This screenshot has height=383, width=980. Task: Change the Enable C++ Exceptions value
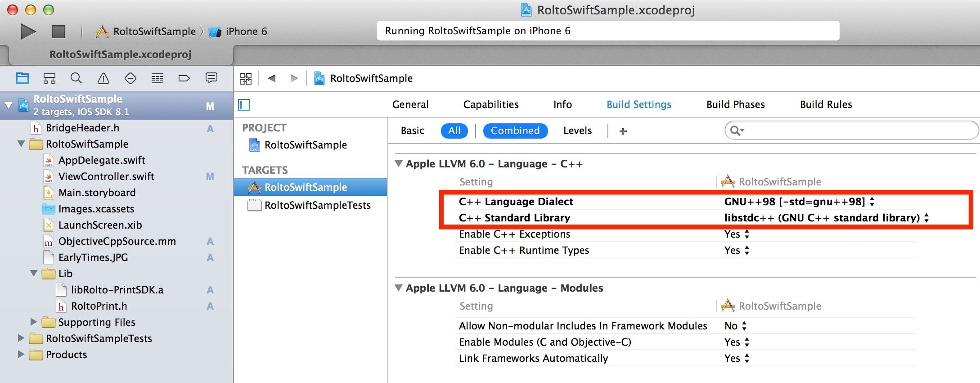point(737,234)
